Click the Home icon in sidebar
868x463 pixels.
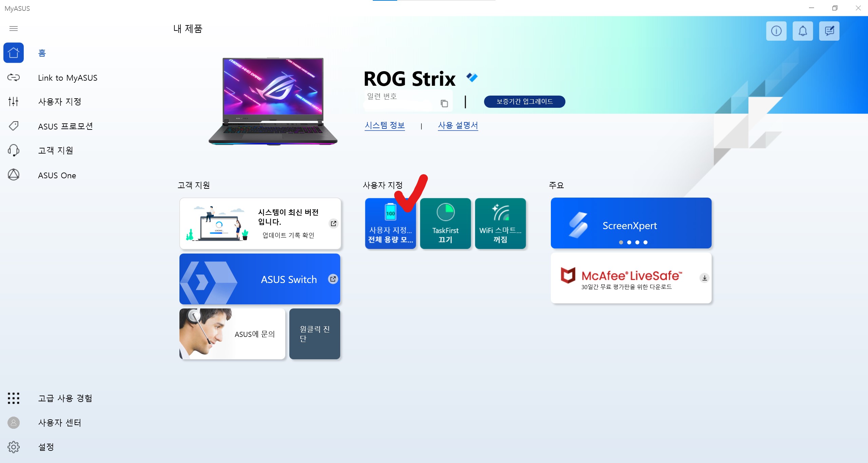tap(14, 53)
